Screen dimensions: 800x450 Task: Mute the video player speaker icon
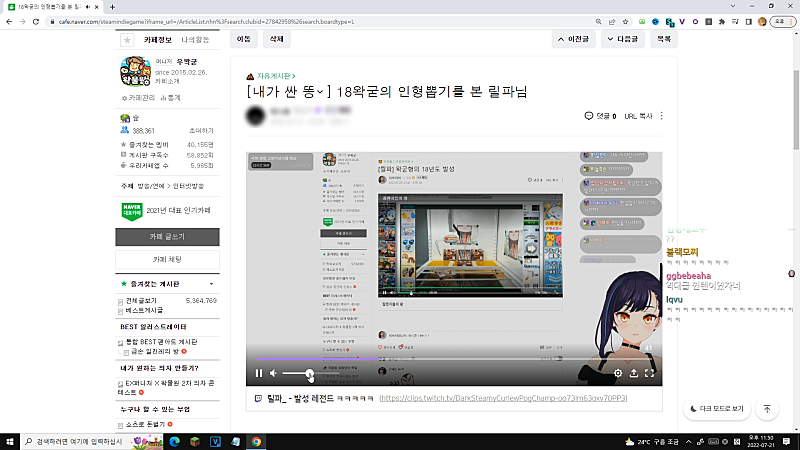coord(273,373)
